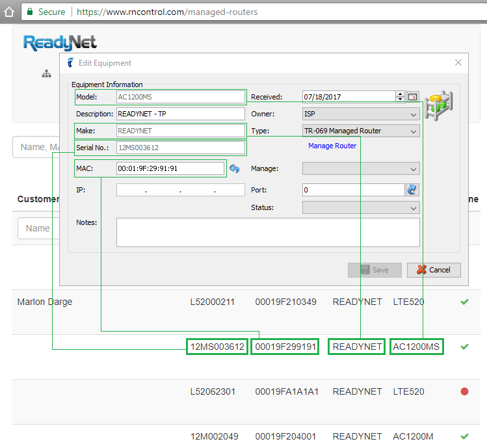The width and height of the screenshot is (487, 448).
Task: Click model AC1200M in last row
Action: tap(413, 436)
